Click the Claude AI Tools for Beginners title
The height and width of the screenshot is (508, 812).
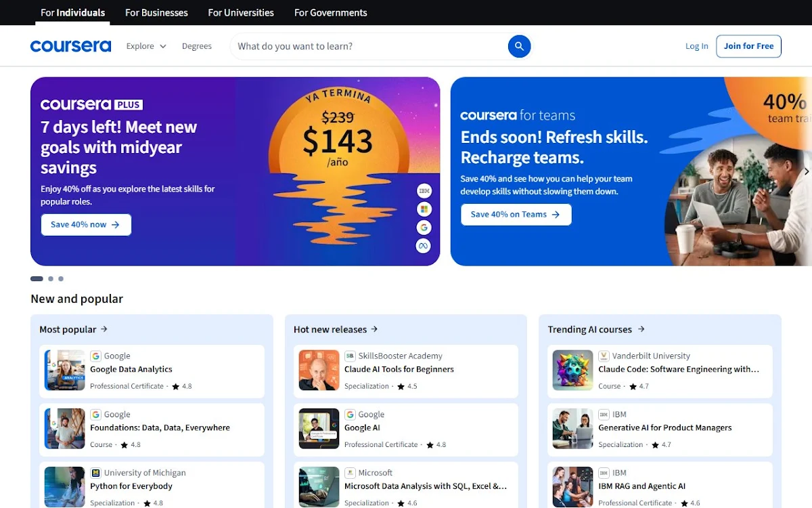coord(399,369)
